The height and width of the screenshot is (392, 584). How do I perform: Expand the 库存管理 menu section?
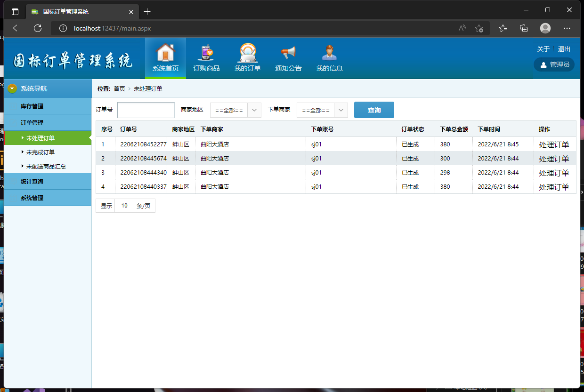(48, 106)
